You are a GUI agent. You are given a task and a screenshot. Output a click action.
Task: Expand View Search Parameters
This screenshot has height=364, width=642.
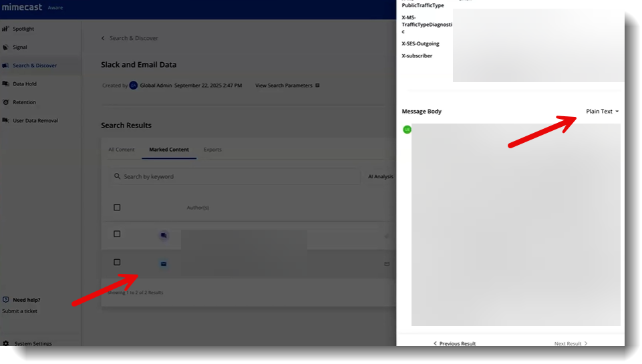coord(287,85)
